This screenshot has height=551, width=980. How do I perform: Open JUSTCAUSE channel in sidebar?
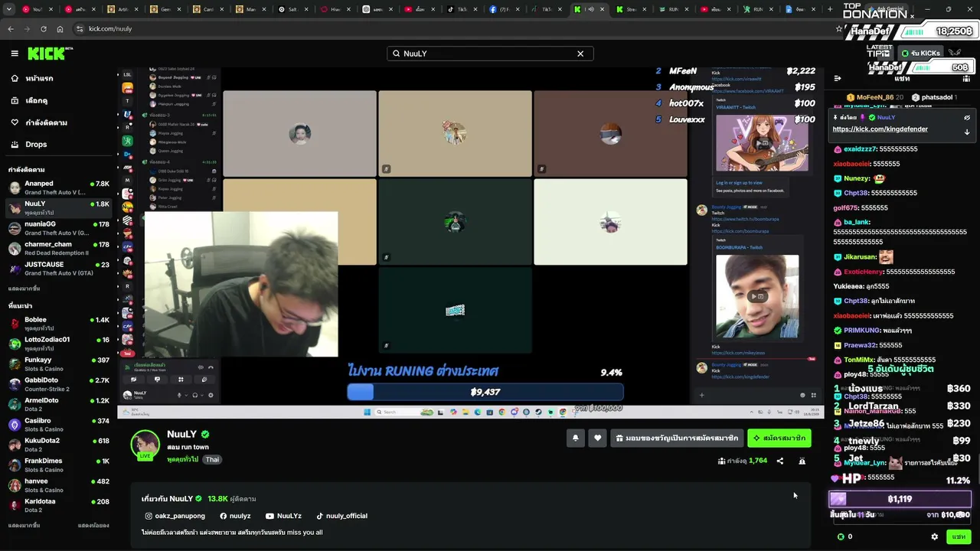(60, 268)
